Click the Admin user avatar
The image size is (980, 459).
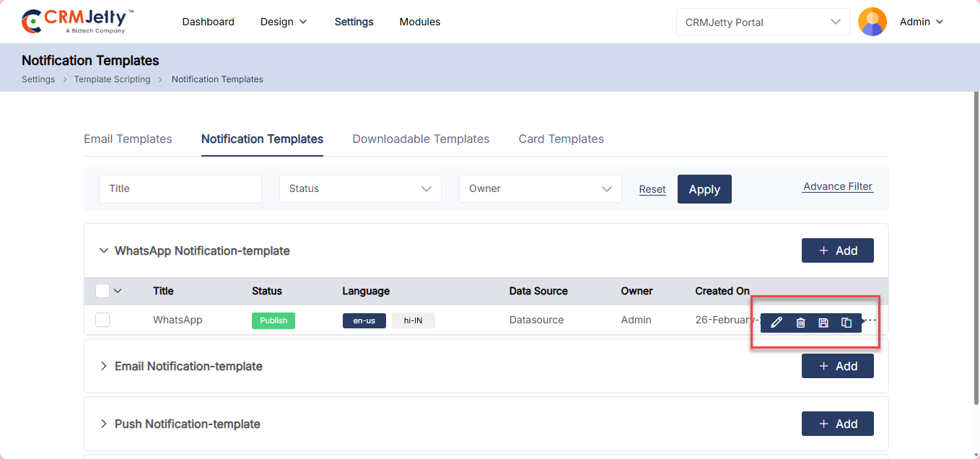click(x=872, y=22)
